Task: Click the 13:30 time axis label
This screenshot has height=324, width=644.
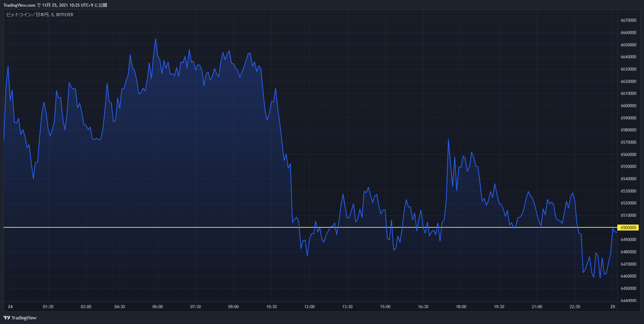Action: 347,307
